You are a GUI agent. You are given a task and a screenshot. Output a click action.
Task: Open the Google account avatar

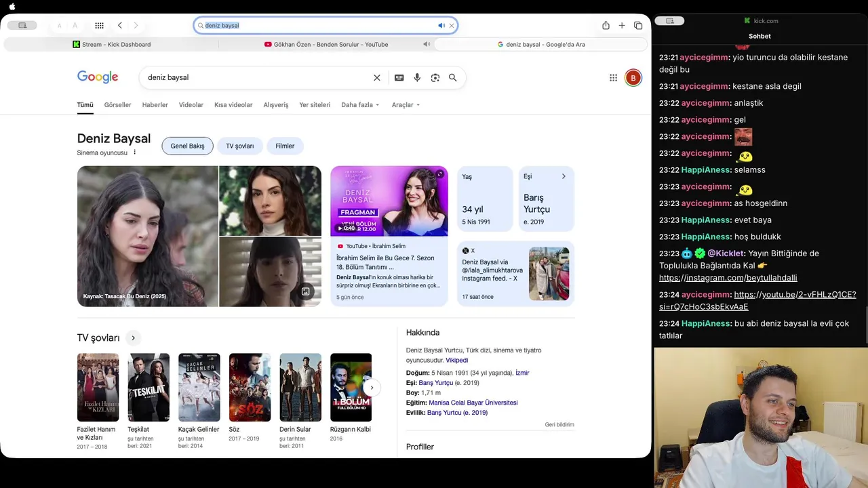633,77
